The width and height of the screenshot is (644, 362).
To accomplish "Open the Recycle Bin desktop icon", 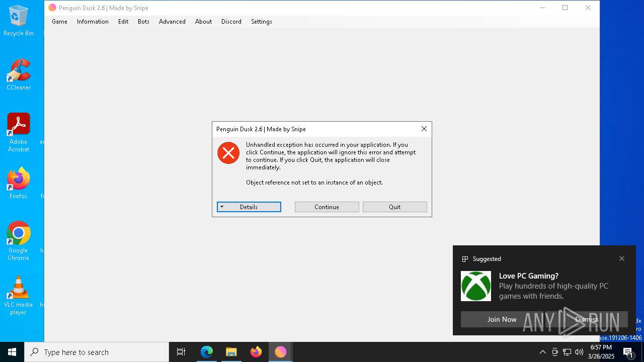I will 19,21.
